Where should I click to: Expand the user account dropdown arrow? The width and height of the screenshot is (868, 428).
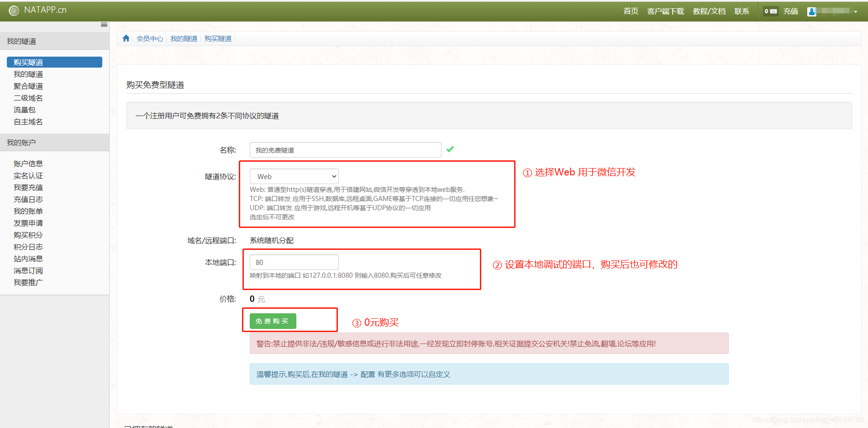[856, 12]
